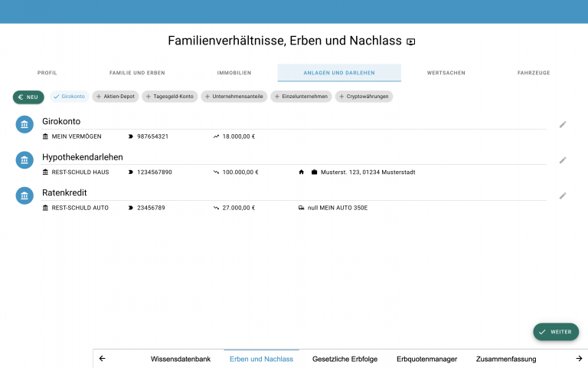Toggle the Girokonto filter chip
The width and height of the screenshot is (588, 368).
pyautogui.click(x=70, y=97)
